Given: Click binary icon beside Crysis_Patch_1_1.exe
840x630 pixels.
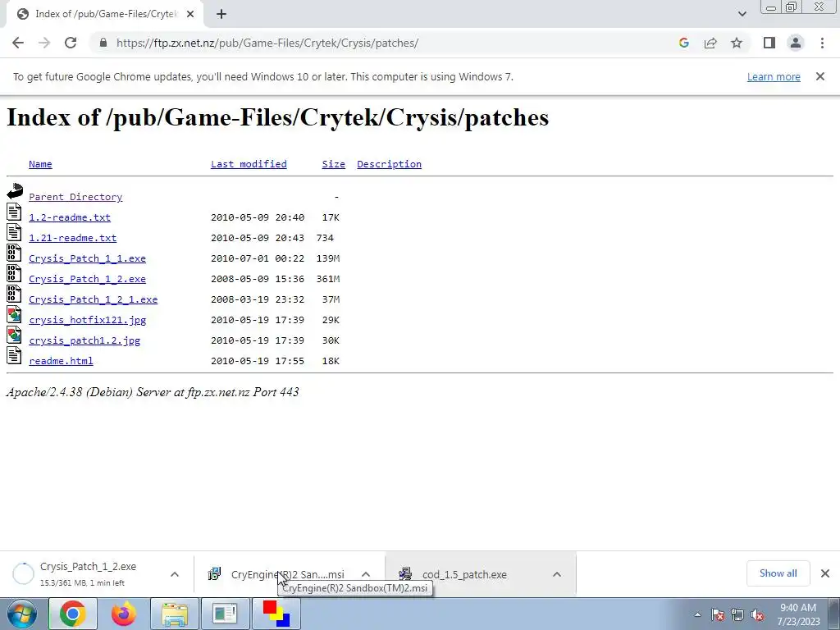Looking at the screenshot, I should 15,253.
